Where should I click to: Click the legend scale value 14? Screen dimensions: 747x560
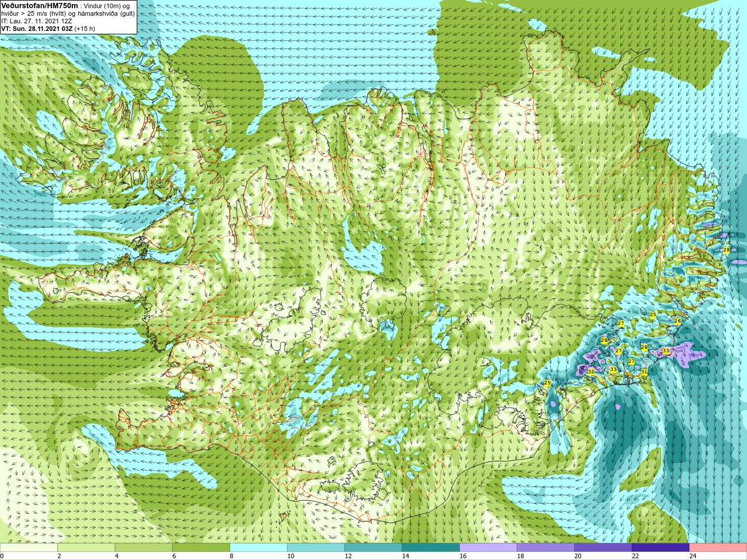(x=406, y=556)
